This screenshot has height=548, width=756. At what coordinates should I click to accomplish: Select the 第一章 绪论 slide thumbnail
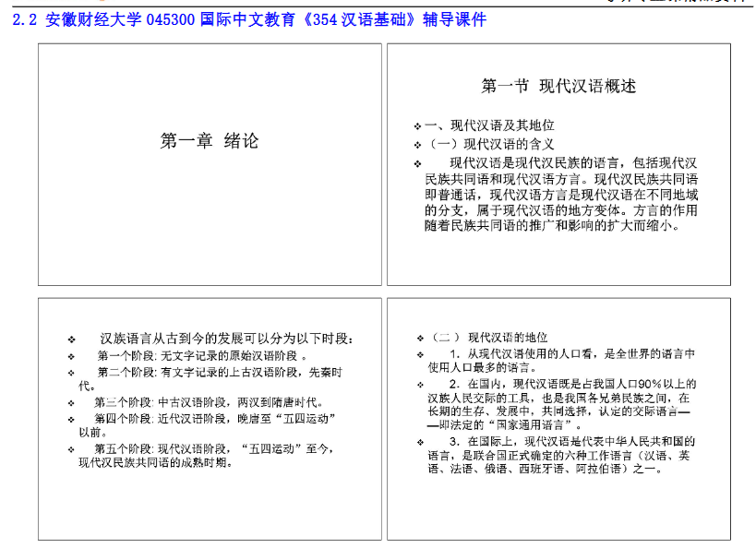click(x=210, y=164)
